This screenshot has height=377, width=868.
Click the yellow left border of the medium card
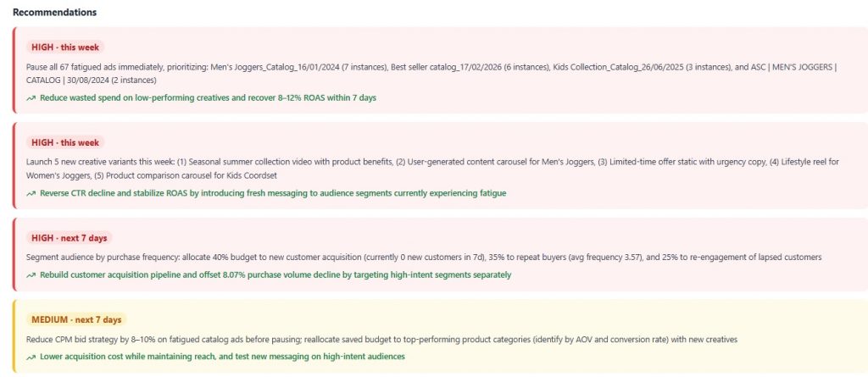pos(14,336)
